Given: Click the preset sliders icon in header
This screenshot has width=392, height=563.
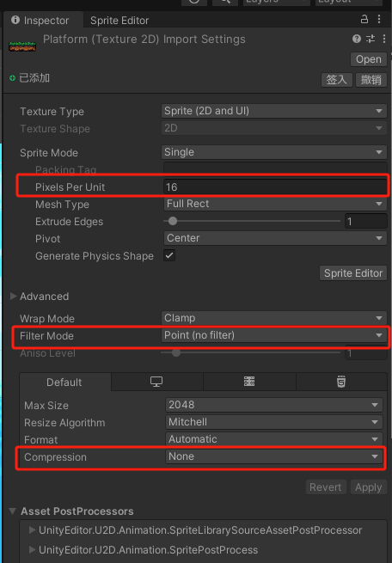Looking at the screenshot, I should point(371,39).
